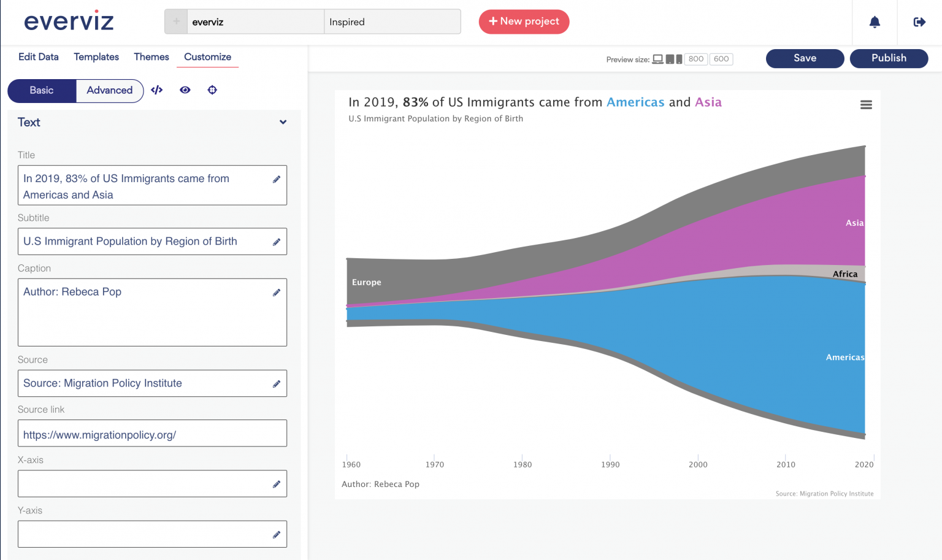Viewport: 942px width, 560px height.
Task: Preview the chart using the eye icon
Action: pos(185,90)
